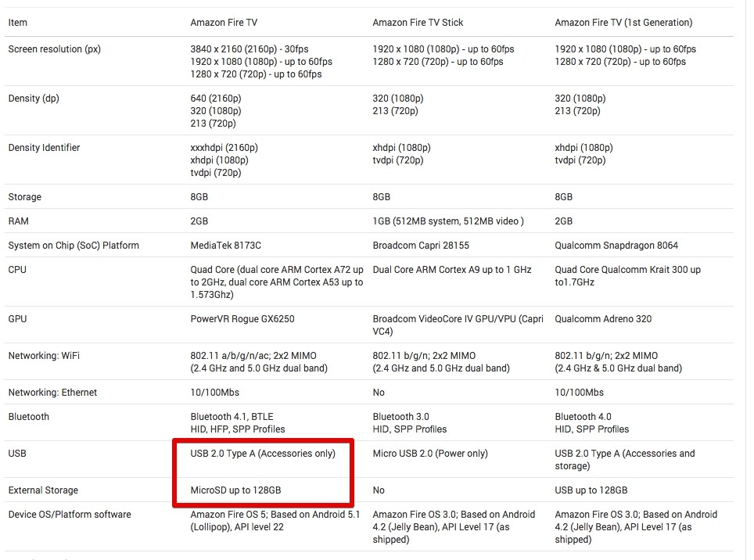Click the highlighted "MicroSD up to 128GB" cell
Viewport: 754px width, 560px height.
click(235, 490)
